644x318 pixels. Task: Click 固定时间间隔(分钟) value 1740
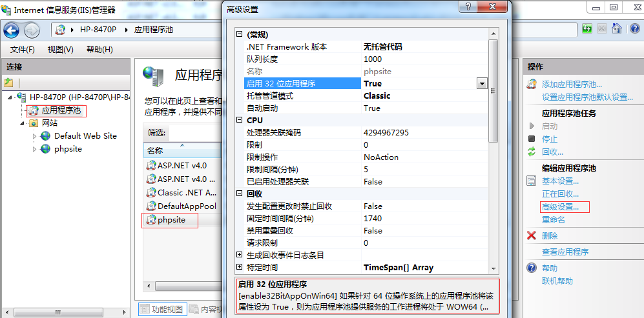point(373,218)
